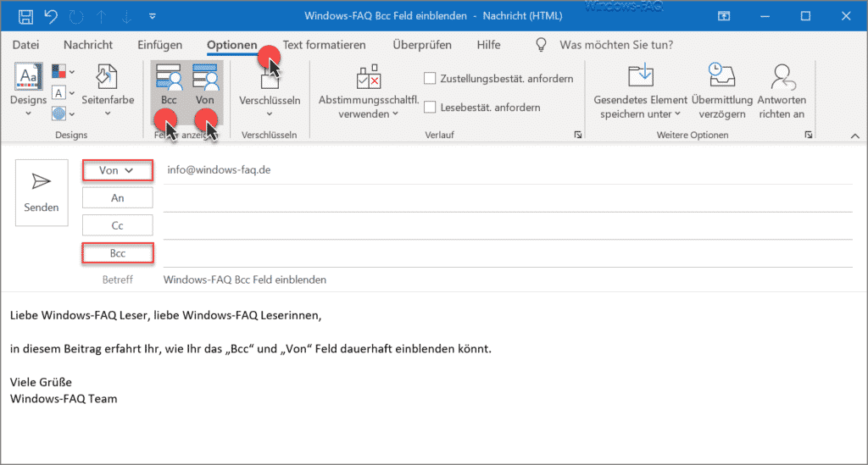Undo the last action in the title bar
This screenshot has height=465, width=868.
51,17
